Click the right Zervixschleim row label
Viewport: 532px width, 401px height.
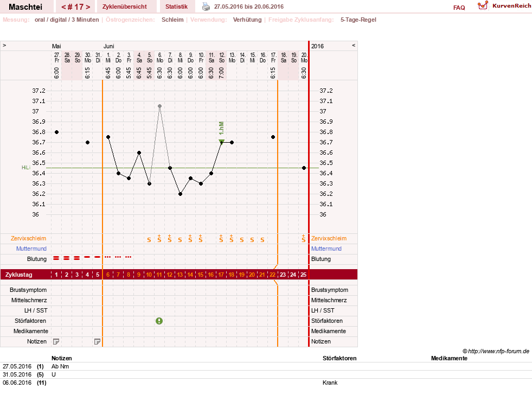329,238
